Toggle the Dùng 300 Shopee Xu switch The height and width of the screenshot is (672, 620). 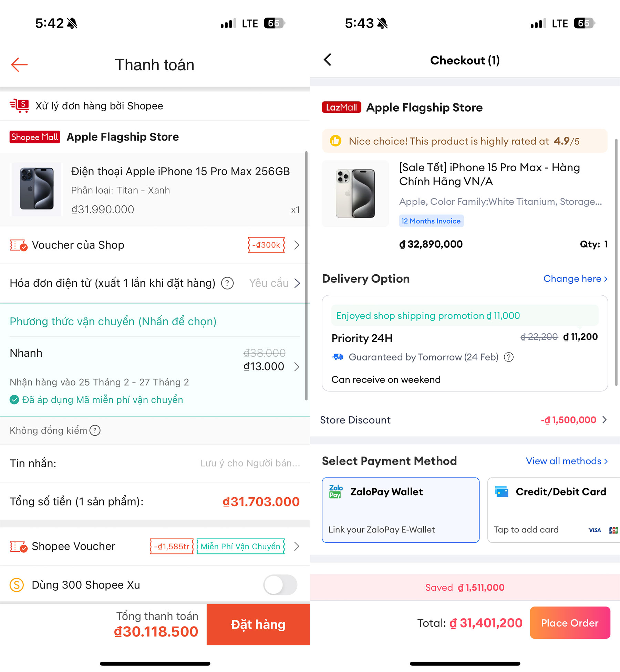click(280, 585)
